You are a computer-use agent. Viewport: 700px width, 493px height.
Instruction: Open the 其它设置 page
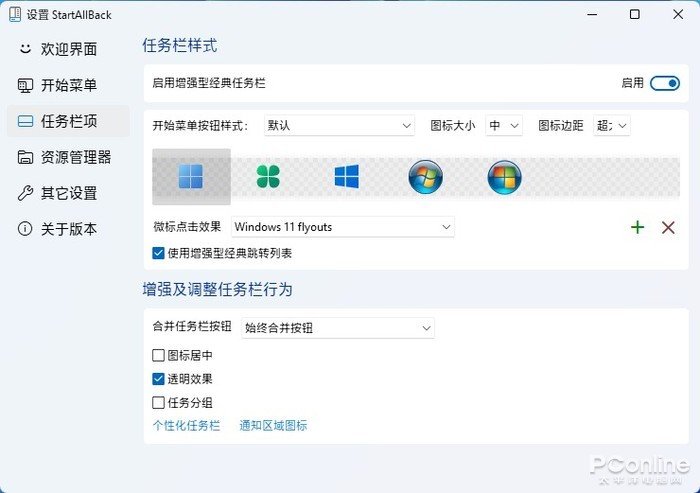69,193
